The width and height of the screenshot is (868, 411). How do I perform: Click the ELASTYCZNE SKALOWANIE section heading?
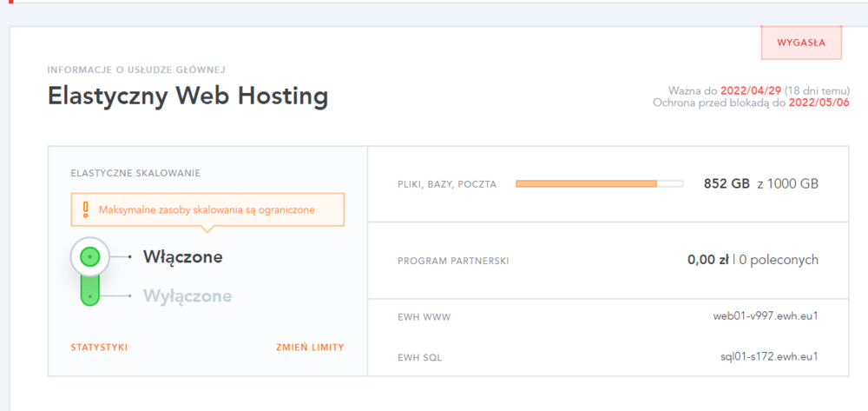(135, 173)
